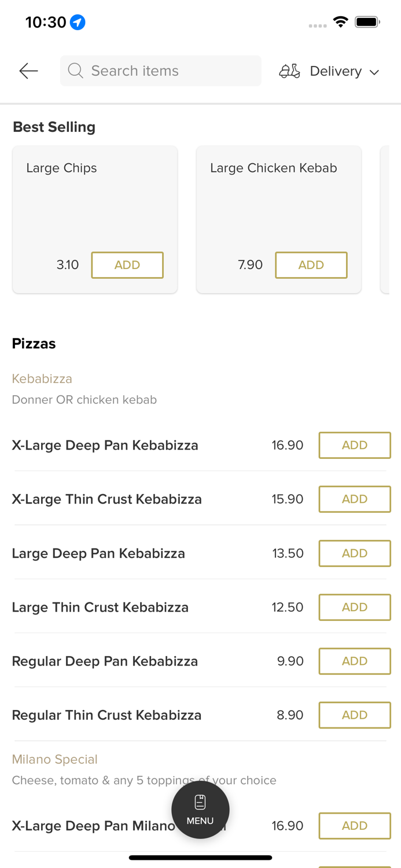Select the Kebabizza category heading
401x868 pixels.
click(x=42, y=378)
